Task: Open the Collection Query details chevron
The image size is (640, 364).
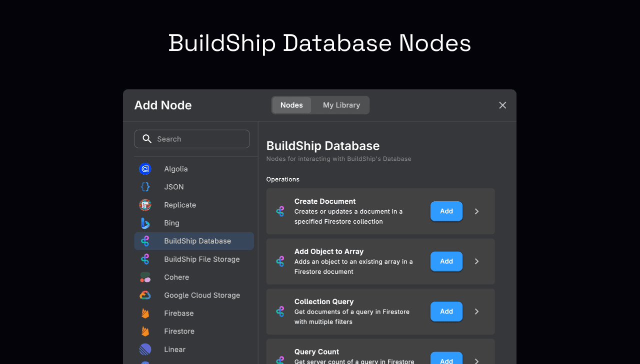Action: pyautogui.click(x=476, y=312)
